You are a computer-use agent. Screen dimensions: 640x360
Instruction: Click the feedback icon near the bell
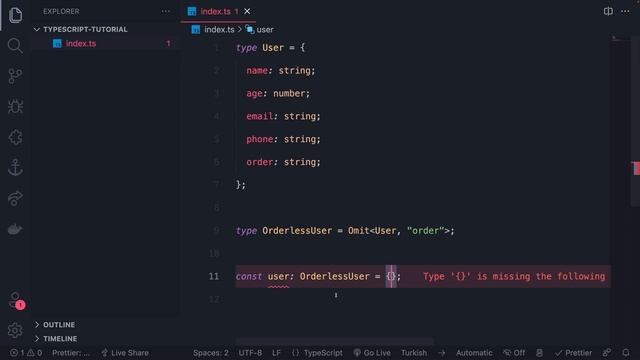(x=607, y=353)
